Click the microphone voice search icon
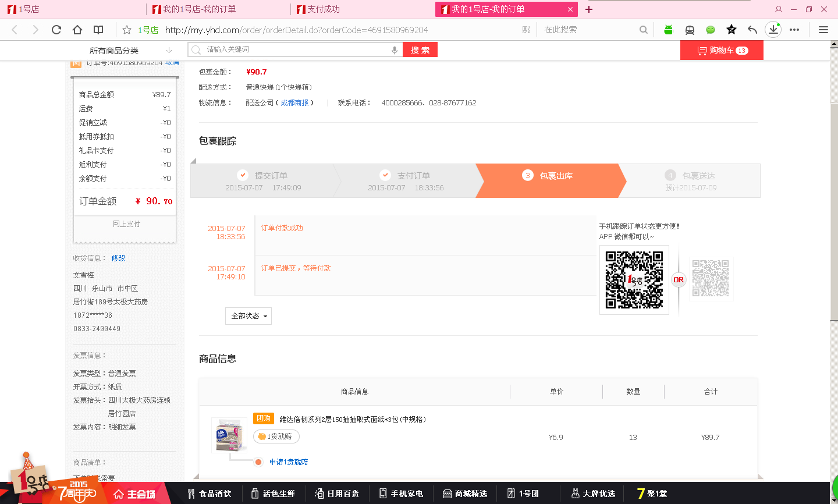Viewport: 838px width, 504px height. point(395,50)
